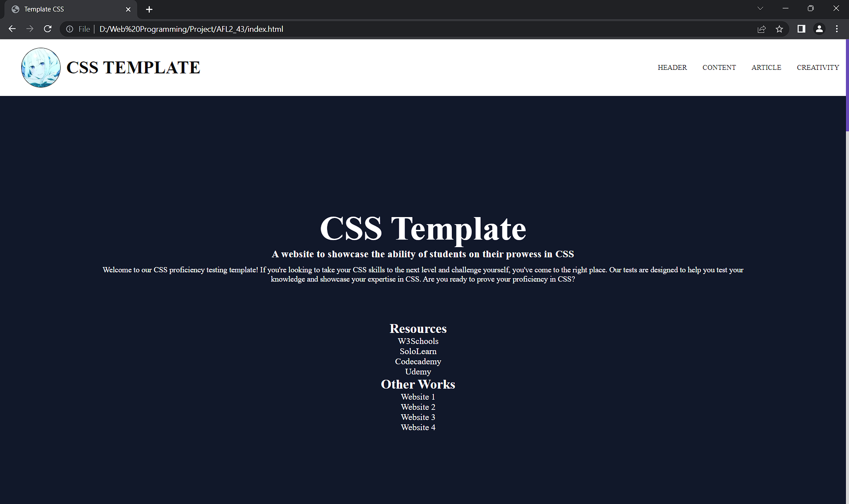Navigate to ARTICLE section
The image size is (849, 504).
point(766,68)
